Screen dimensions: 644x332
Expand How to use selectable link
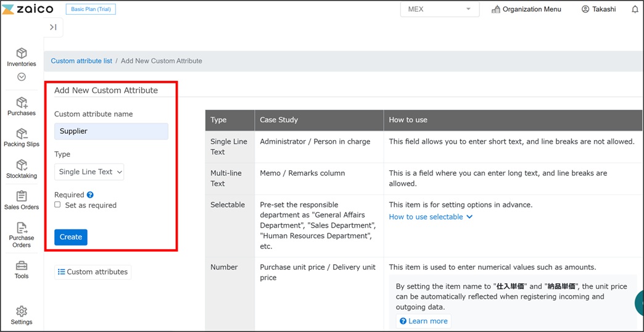(x=431, y=217)
